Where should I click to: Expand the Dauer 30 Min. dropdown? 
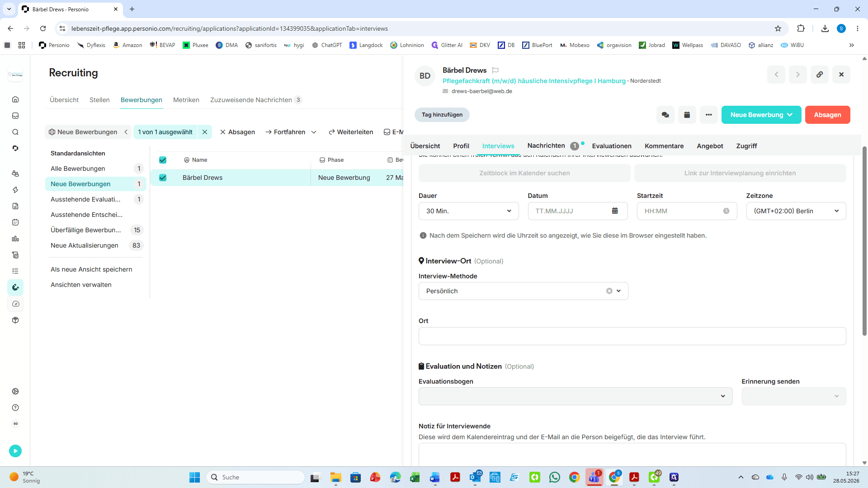[x=469, y=211]
